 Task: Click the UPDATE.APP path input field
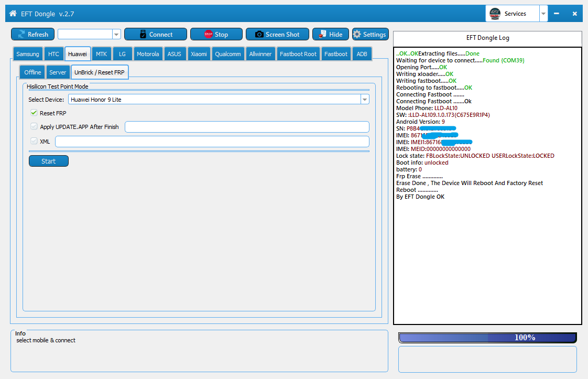pos(247,127)
